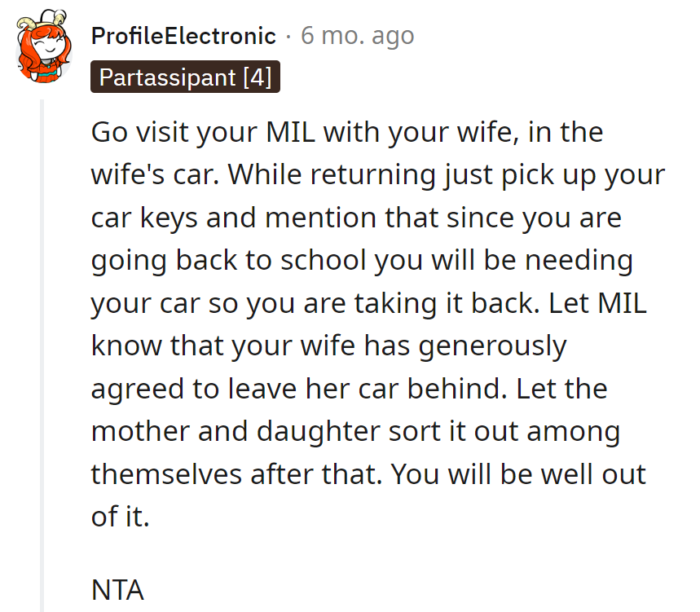Select the line 'Go visit your MIL with your wife'
This screenshot has width=700, height=612.
point(347,133)
